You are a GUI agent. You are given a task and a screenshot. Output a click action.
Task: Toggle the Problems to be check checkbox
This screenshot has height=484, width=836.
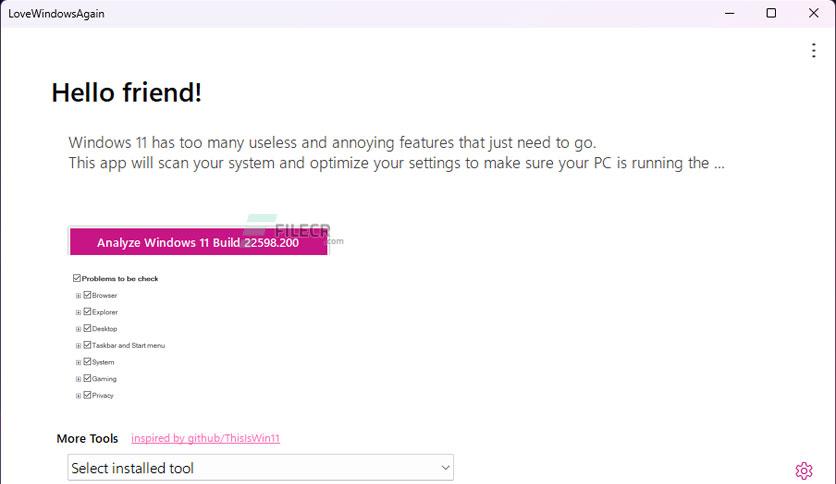pos(76,278)
